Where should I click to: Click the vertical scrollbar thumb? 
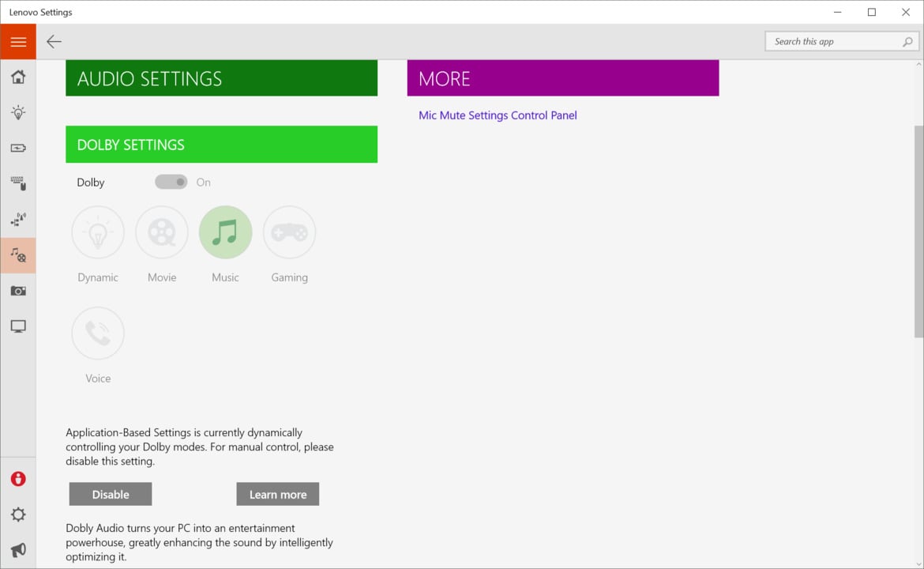918,232
